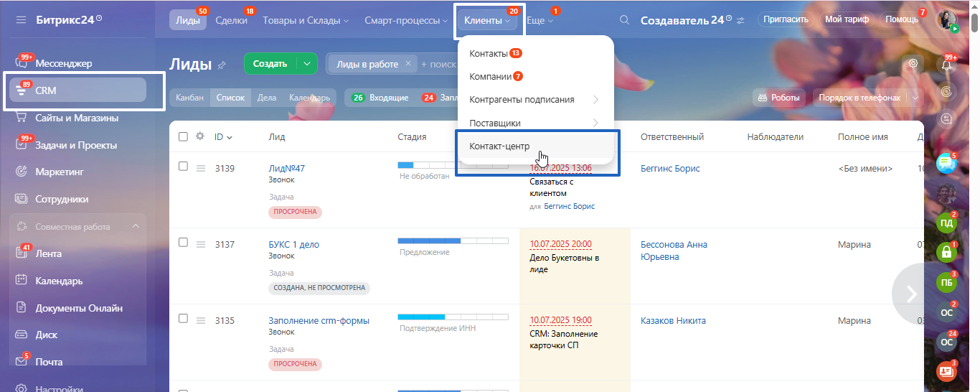Image resolution: width=980 pixels, height=392 pixels.
Task: Select the checkbox for lead 3137
Action: (x=183, y=242)
